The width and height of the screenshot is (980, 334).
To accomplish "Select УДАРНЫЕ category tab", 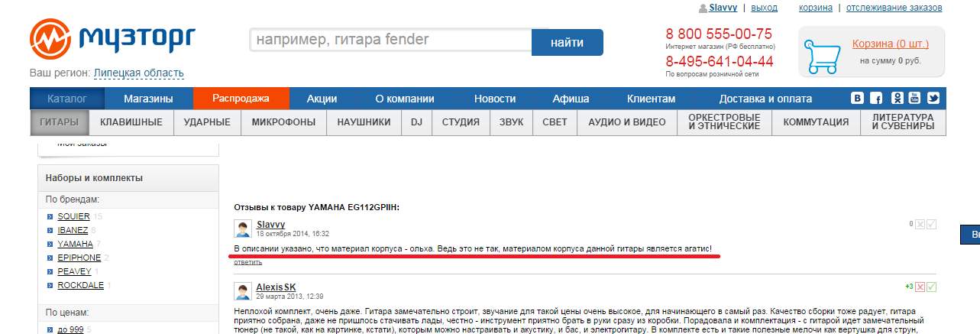I will click(208, 122).
